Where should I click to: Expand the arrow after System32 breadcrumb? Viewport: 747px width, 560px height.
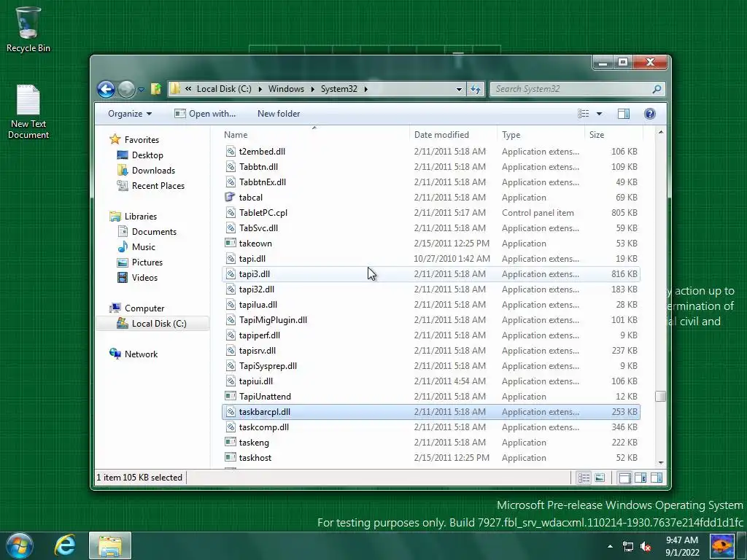coord(366,89)
